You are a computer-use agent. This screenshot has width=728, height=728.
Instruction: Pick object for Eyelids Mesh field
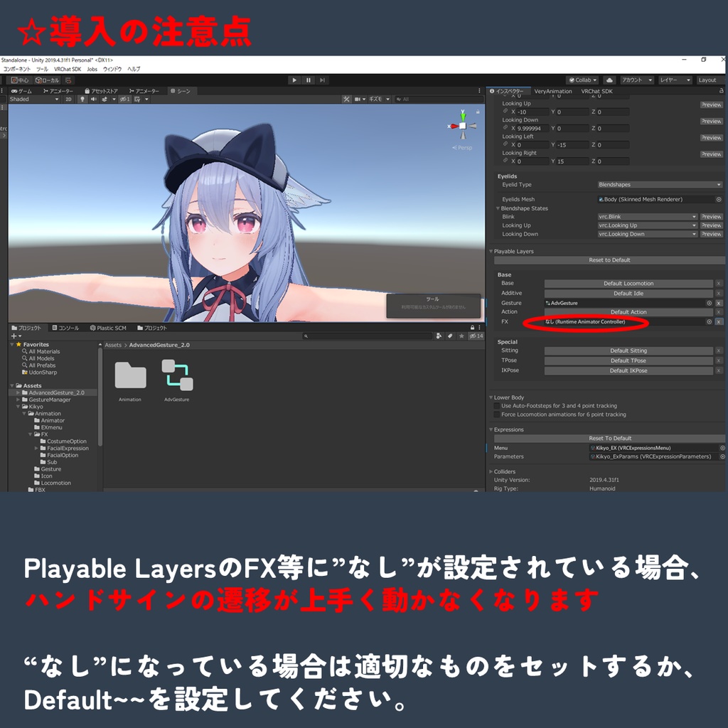tap(719, 200)
